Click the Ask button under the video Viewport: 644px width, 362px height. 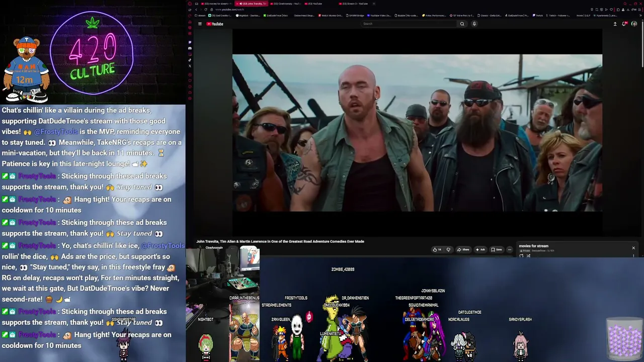(x=480, y=249)
